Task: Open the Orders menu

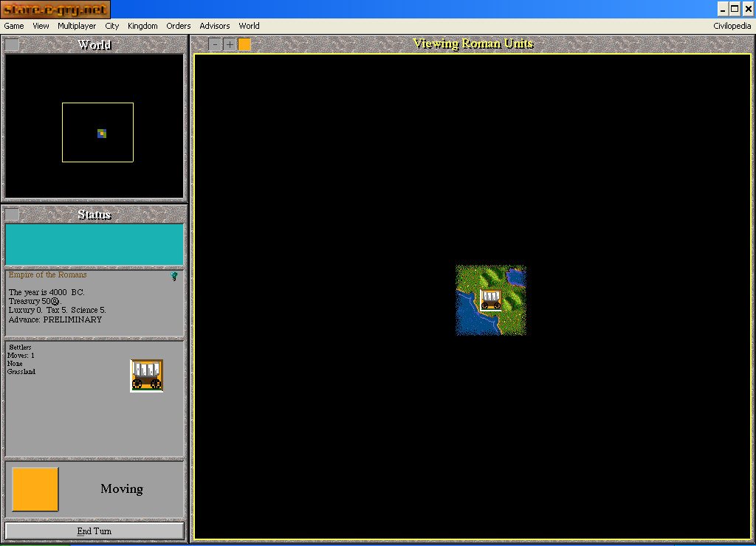Action: coord(179,26)
